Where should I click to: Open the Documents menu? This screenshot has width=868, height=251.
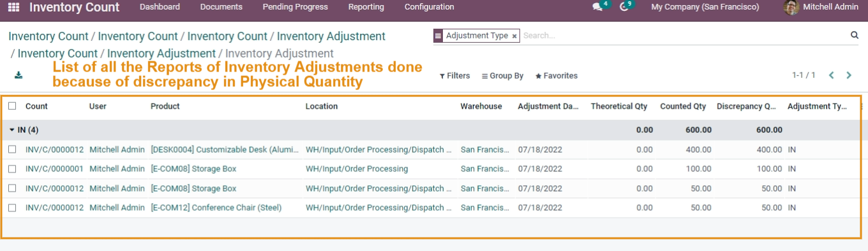[x=221, y=7]
